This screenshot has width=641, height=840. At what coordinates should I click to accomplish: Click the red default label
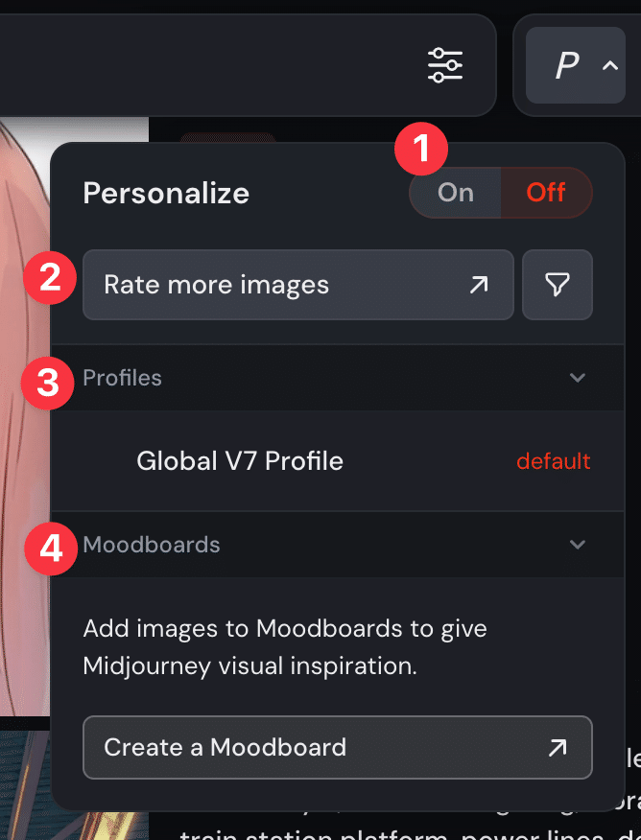(554, 460)
